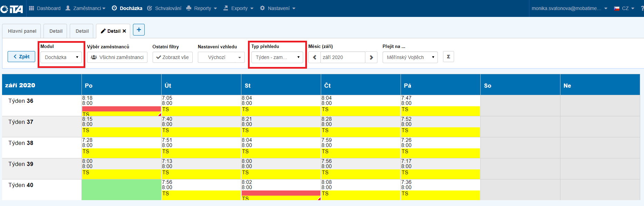This screenshot has height=206, width=644.
Task: Select green Monday cell in Týden 40
Action: pos(121,189)
